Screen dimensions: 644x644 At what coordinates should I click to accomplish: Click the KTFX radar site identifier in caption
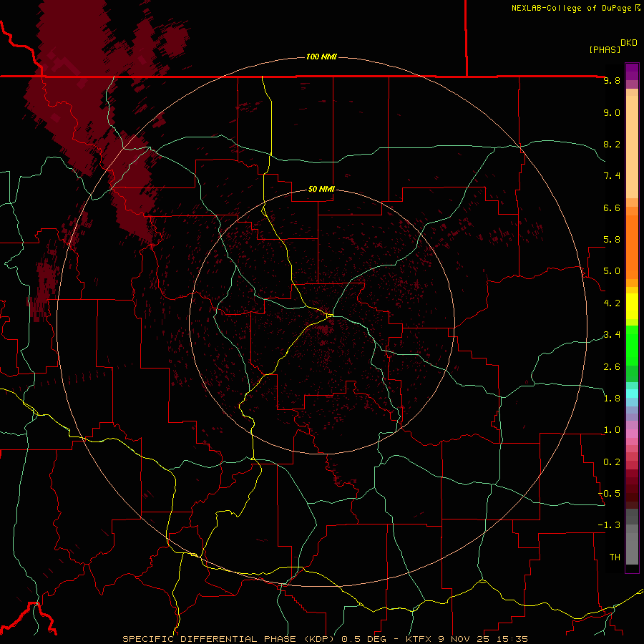[x=420, y=639]
